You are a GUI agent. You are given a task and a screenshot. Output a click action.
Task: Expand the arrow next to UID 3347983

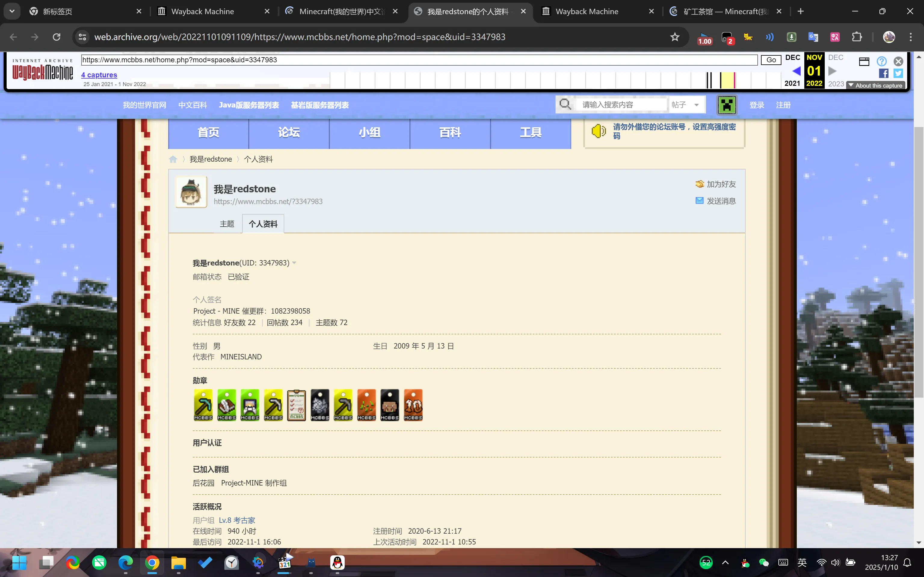294,263
